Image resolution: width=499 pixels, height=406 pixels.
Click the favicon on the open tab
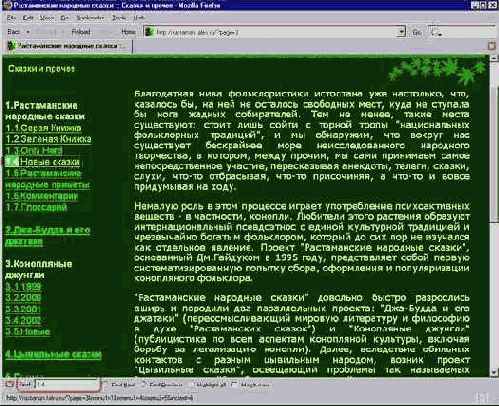click(12, 46)
